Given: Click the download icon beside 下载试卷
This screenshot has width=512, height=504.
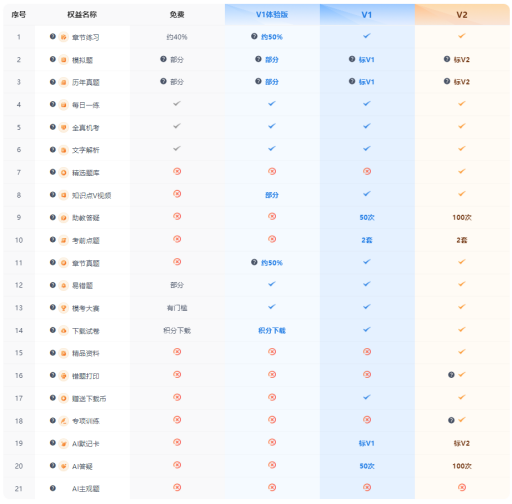Looking at the screenshot, I should pos(63,331).
